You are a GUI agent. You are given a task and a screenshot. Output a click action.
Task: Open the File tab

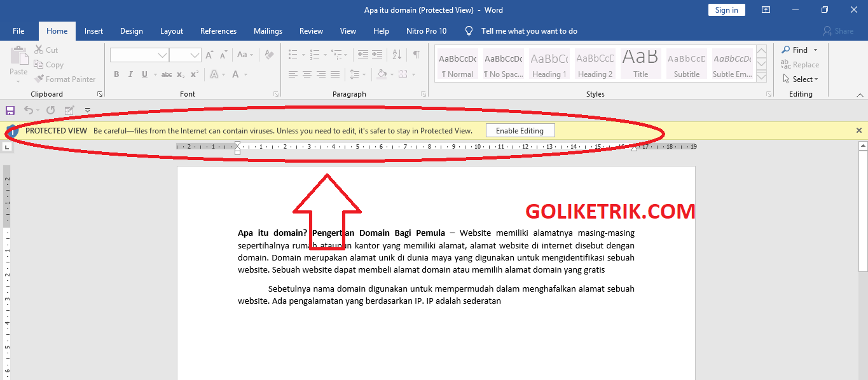point(18,31)
